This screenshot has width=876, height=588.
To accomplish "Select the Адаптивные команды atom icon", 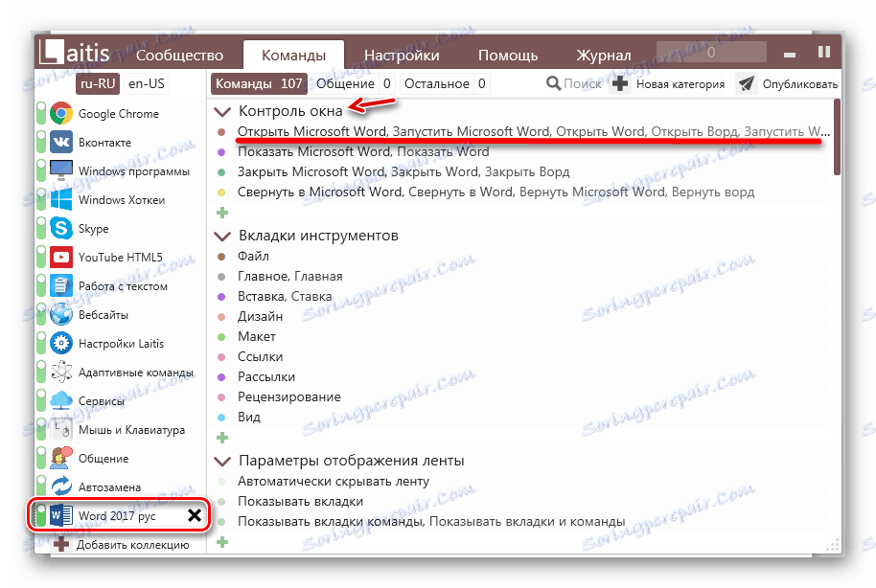I will point(61,372).
